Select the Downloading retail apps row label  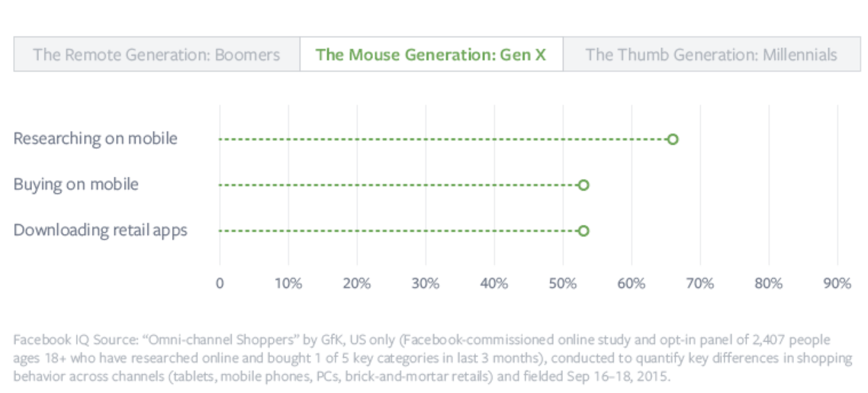(100, 230)
